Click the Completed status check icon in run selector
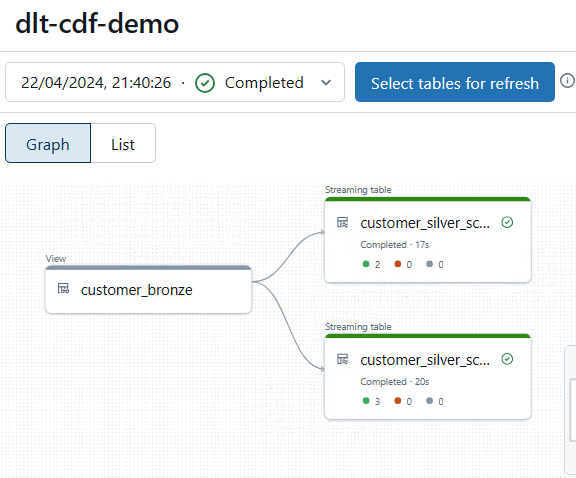Screen dimensions: 576x478 (x=205, y=83)
